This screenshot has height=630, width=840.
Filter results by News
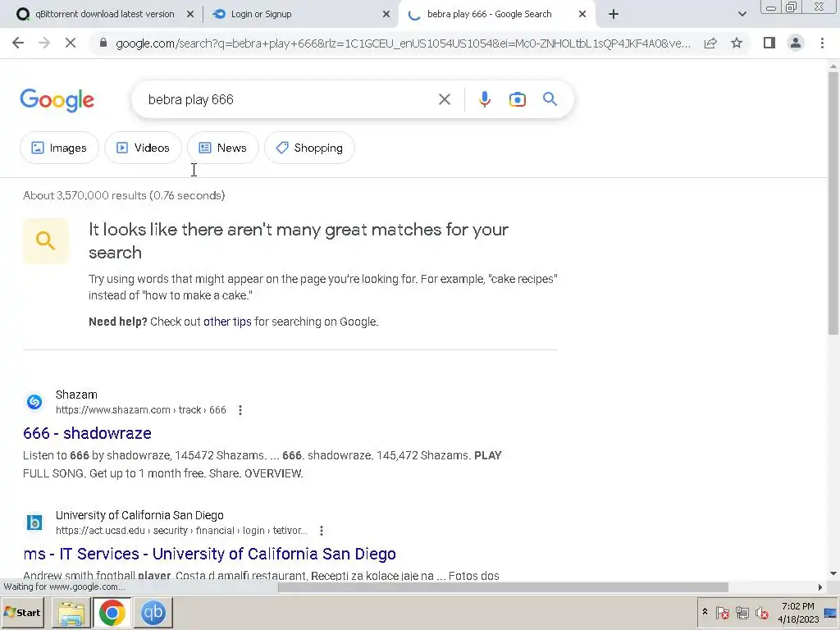223,148
